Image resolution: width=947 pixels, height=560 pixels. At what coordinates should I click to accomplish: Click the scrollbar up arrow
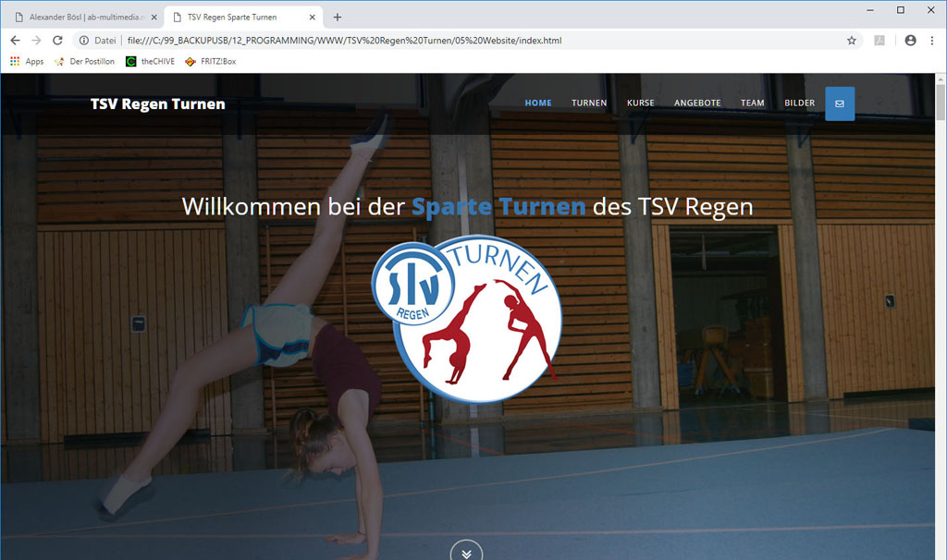point(941,79)
